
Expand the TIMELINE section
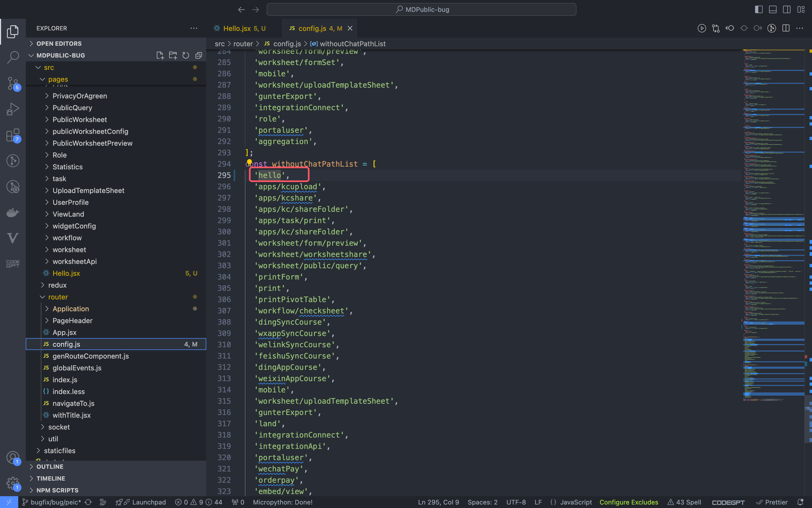(116, 478)
